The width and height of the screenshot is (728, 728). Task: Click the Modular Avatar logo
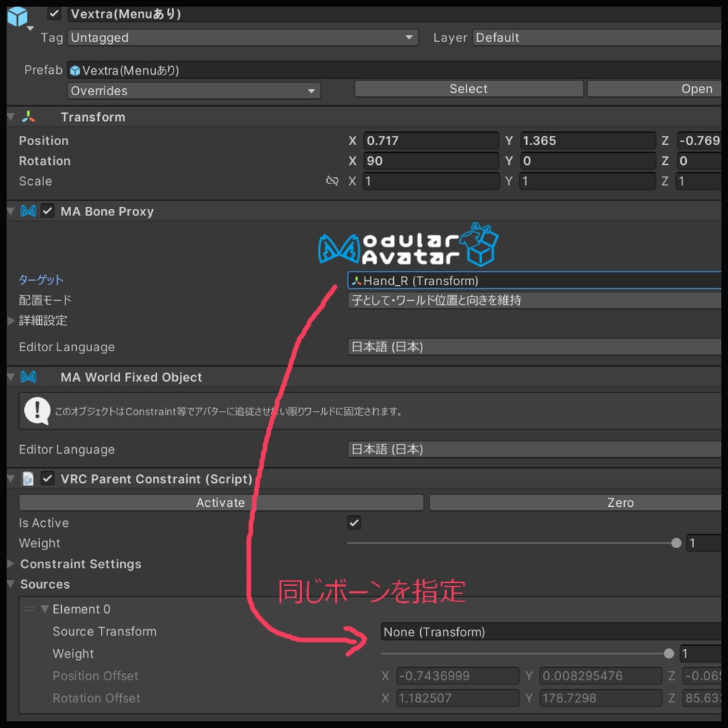pos(408,245)
